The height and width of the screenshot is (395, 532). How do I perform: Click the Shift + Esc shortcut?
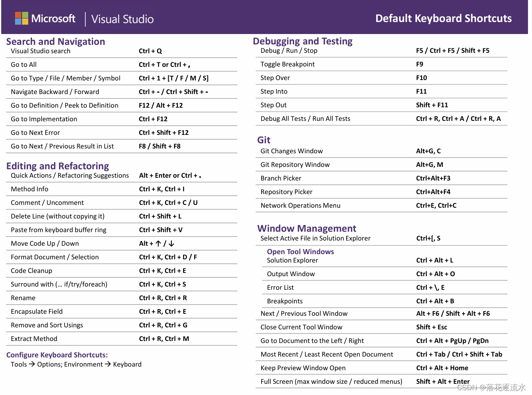431,327
